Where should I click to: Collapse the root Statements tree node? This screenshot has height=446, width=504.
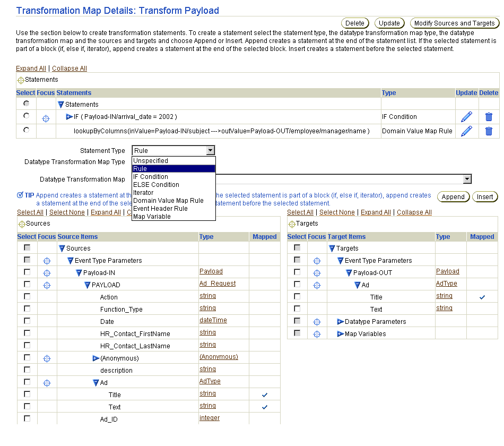tap(61, 105)
